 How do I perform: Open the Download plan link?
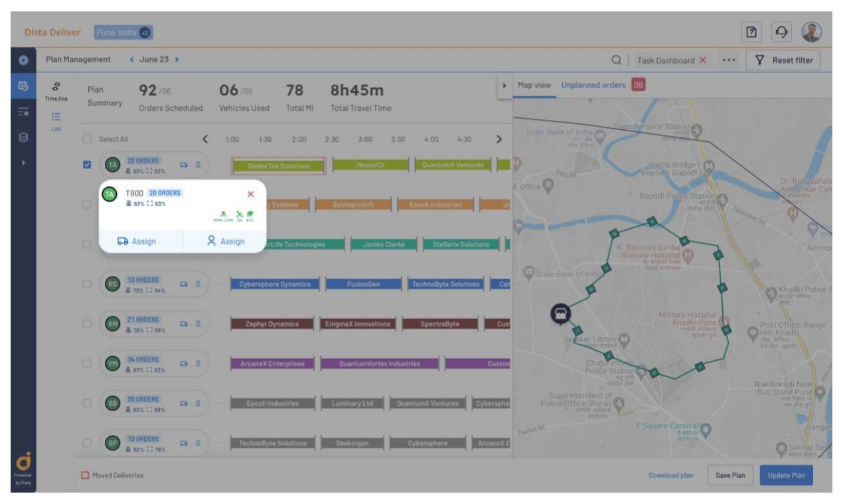(671, 475)
